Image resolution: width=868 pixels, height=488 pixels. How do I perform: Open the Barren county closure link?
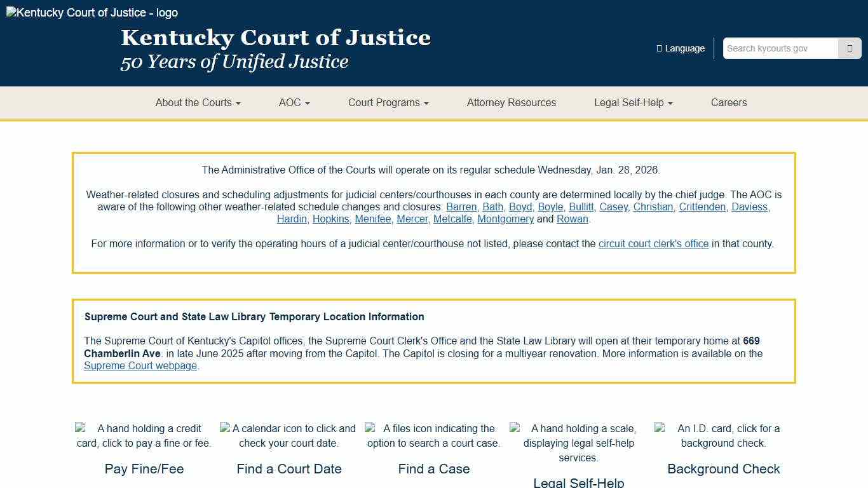coord(461,207)
